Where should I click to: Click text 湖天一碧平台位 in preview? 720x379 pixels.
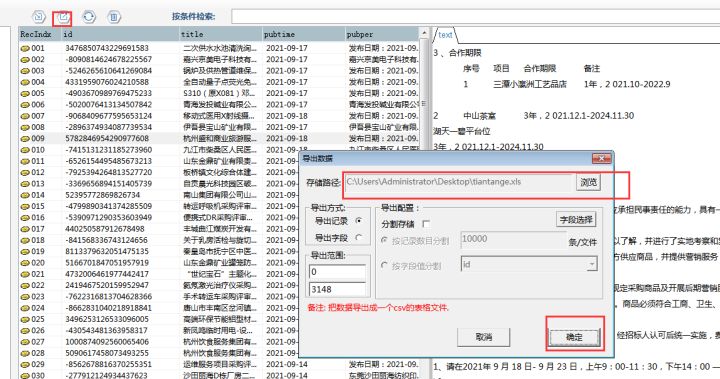coord(462,131)
